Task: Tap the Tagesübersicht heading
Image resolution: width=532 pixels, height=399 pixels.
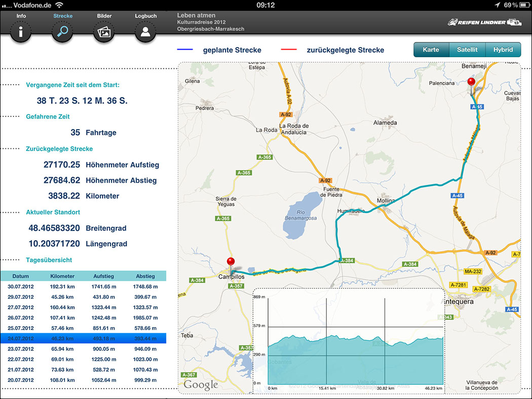Action: [x=49, y=260]
